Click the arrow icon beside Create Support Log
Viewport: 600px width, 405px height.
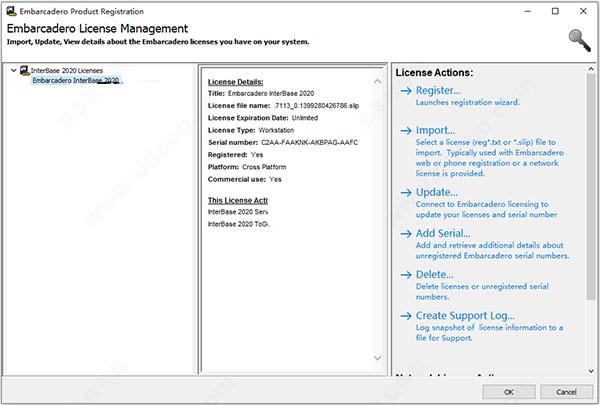406,316
